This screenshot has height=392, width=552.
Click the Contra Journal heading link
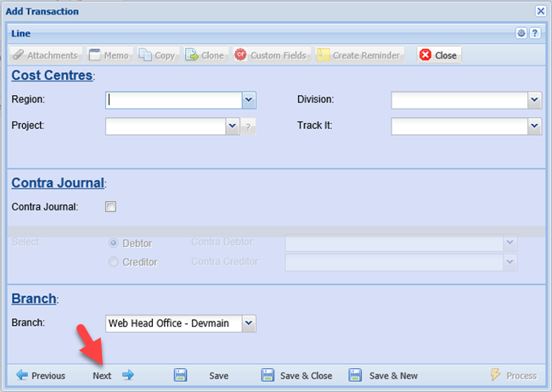point(57,182)
